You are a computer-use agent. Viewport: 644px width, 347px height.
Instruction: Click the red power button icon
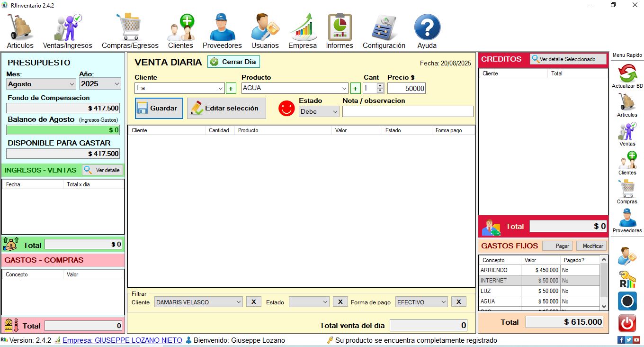tap(627, 323)
